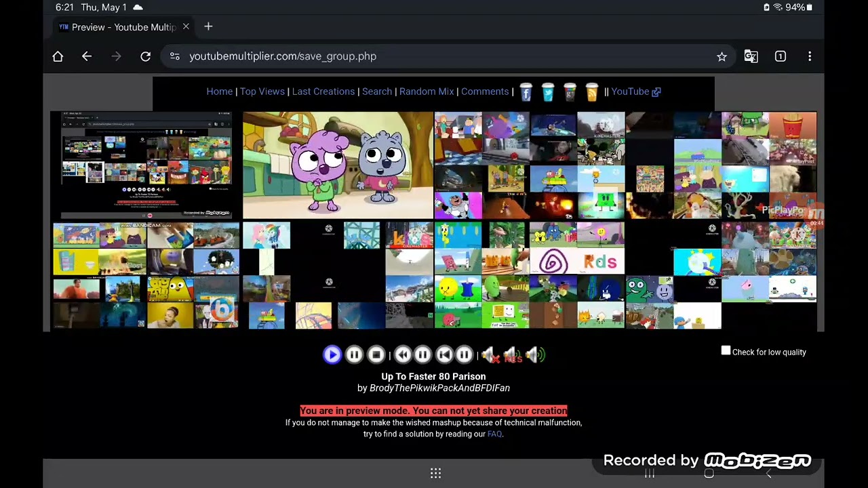Click author name BrodyThePikwikPackAndBFDIFan
This screenshot has height=488, width=868.
click(439, 388)
